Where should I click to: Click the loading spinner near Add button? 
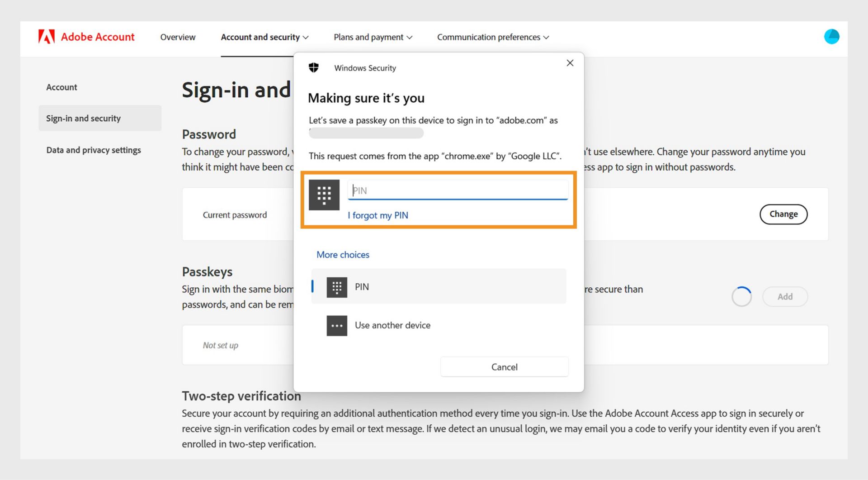click(x=741, y=296)
